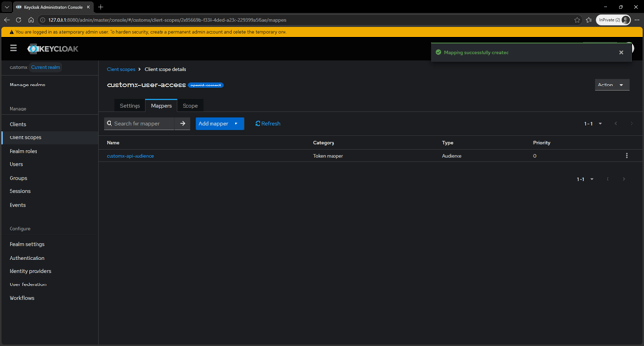Submit mapper search arrow button
644x346 pixels.
183,124
